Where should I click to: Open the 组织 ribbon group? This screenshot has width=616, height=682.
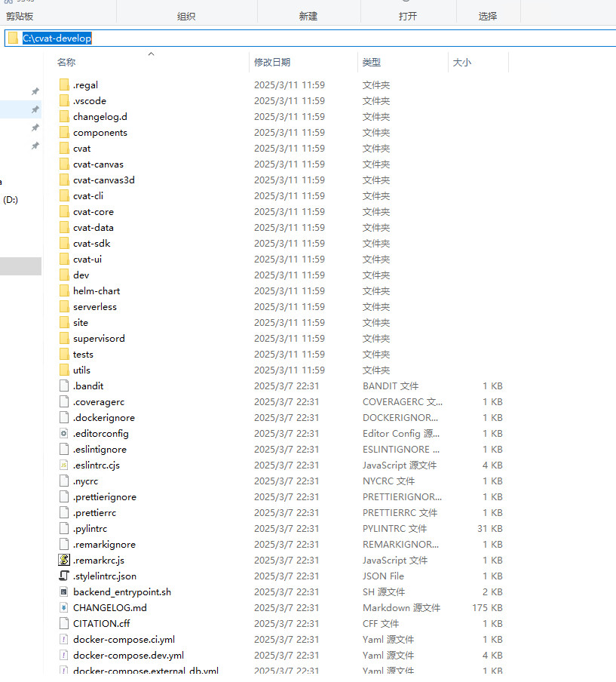pos(186,16)
